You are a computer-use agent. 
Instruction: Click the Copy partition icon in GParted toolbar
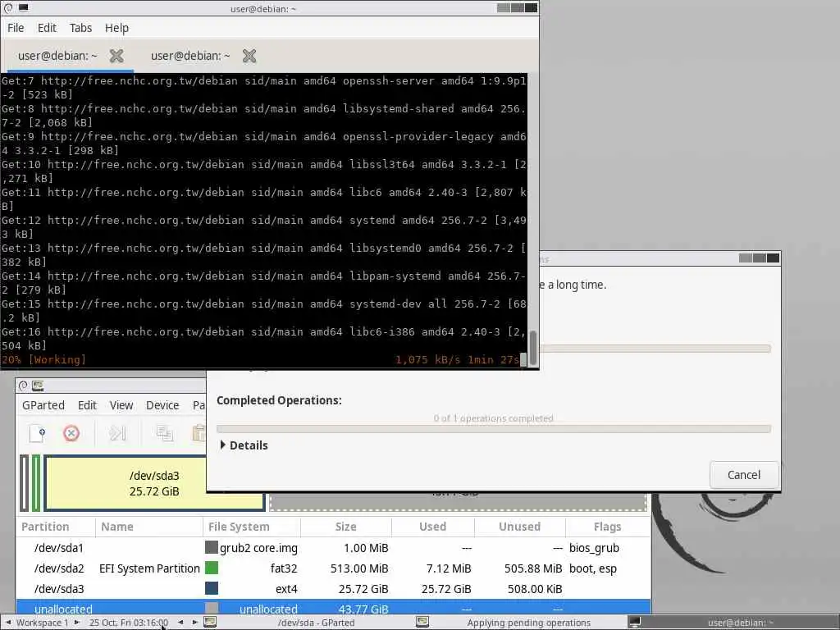164,433
